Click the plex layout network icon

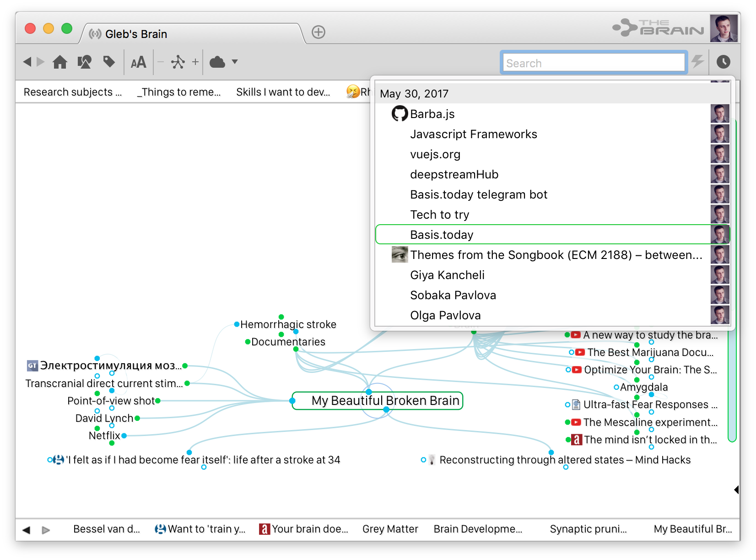coord(178,62)
